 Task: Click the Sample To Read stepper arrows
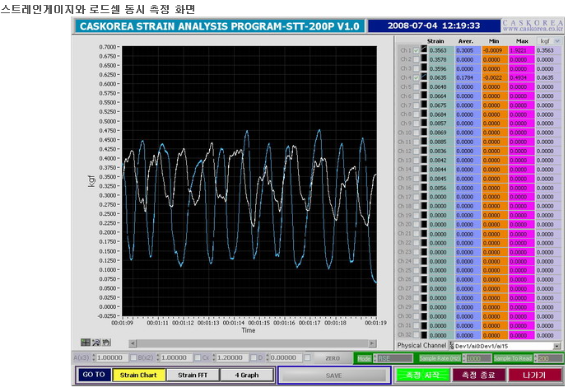click(536, 358)
